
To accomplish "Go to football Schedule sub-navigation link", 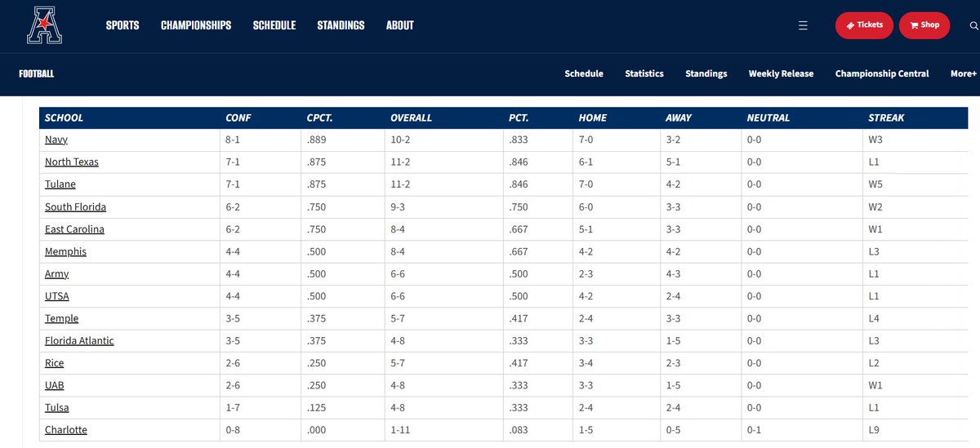I will click(584, 73).
